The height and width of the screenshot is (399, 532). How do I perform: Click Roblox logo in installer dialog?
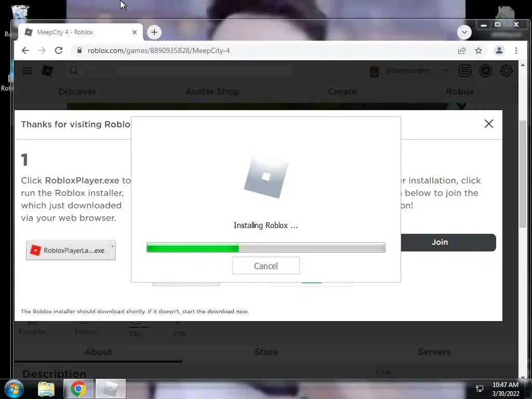(266, 177)
